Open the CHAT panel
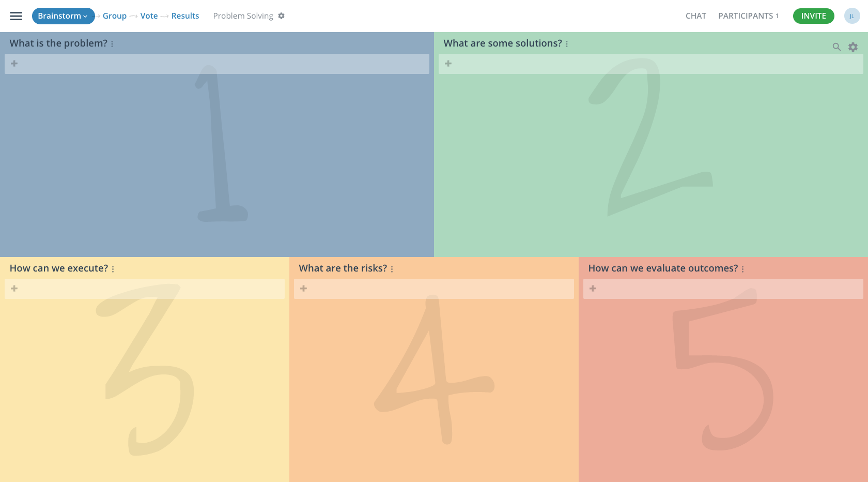 [696, 16]
